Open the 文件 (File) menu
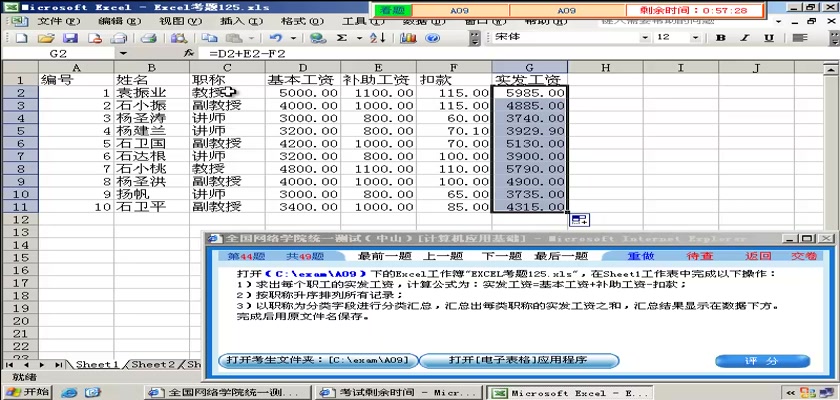 [x=58, y=21]
